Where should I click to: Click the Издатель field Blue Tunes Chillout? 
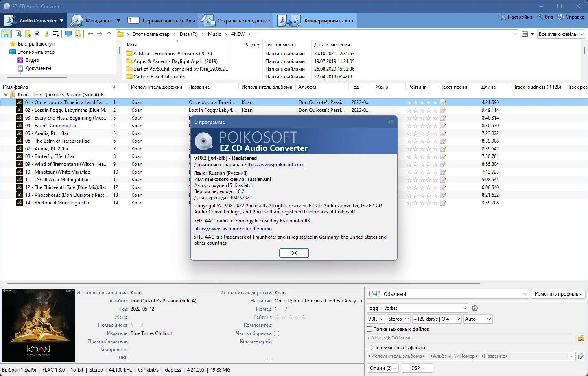pyautogui.click(x=151, y=333)
